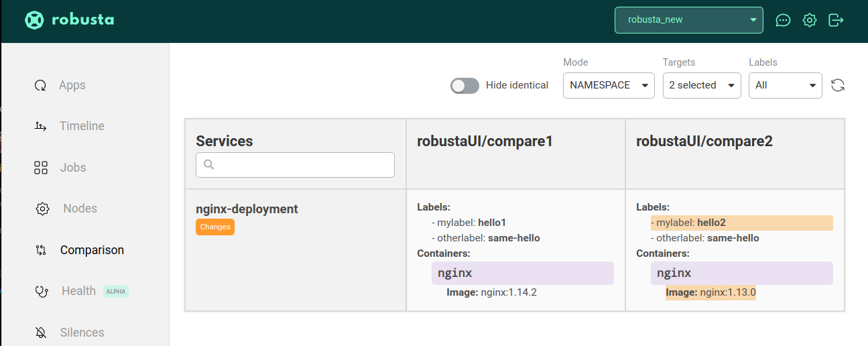Click highlighted Image: nginx:1.13.0 text
This screenshot has width=868, height=346.
[x=710, y=292]
